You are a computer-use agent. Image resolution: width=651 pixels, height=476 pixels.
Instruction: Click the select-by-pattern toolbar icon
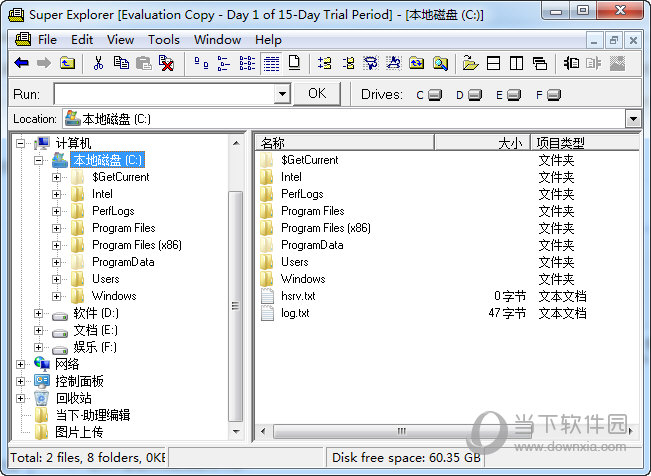pos(394,63)
